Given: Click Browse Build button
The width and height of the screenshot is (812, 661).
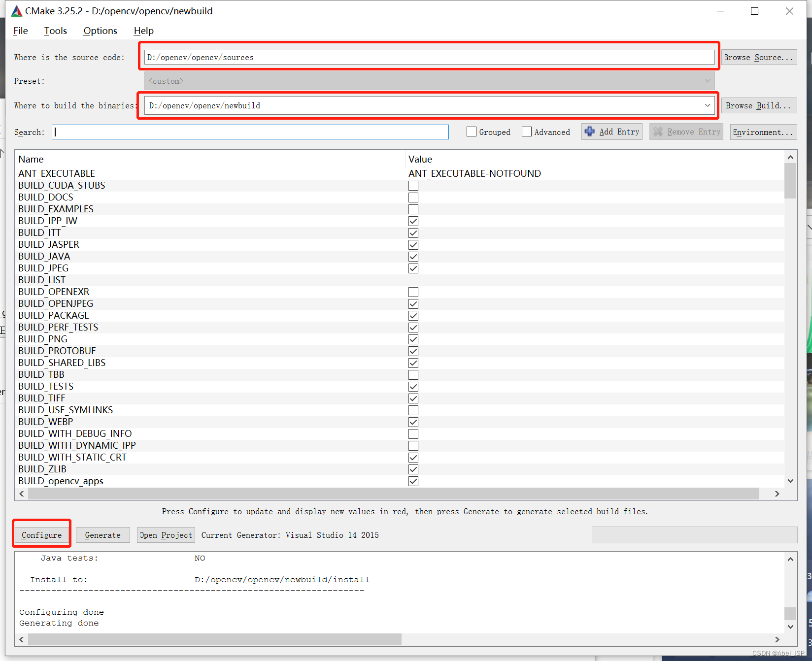Looking at the screenshot, I should (759, 105).
